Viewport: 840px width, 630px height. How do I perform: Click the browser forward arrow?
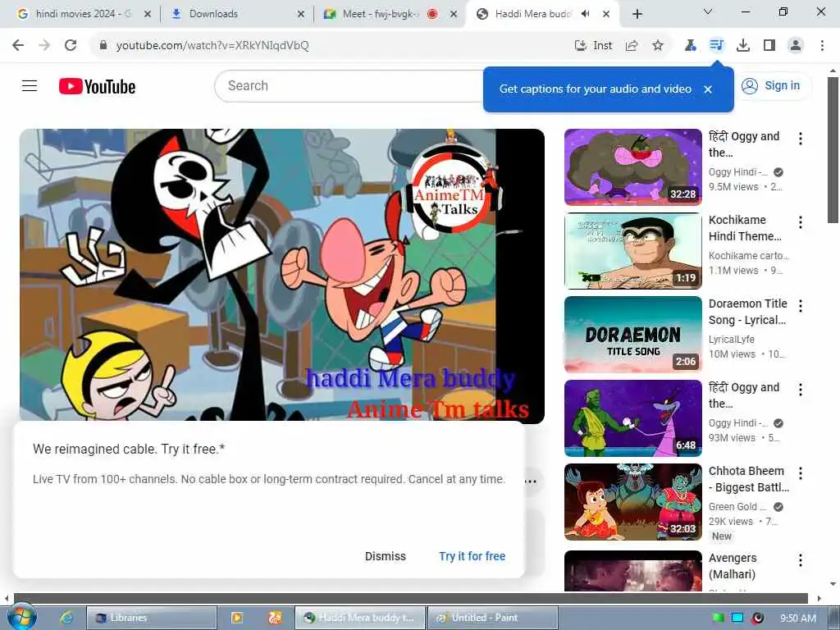44,46
